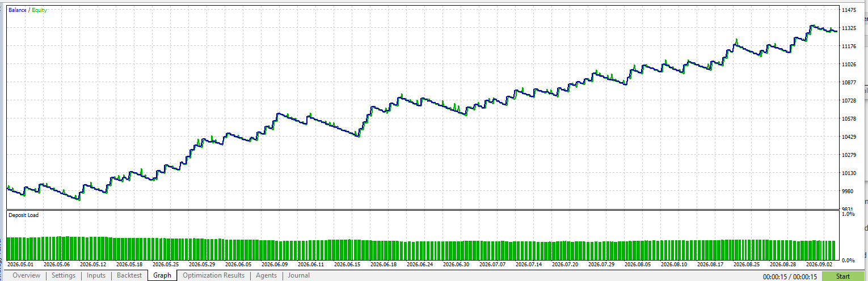This screenshot has height=281, width=868.
Task: Show the Journal tab
Action: [298, 275]
